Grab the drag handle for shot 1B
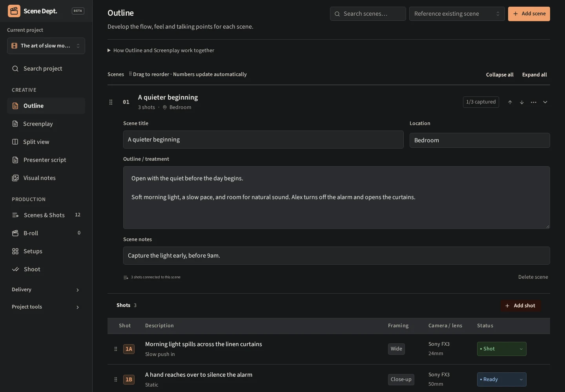Image resolution: width=565 pixels, height=392 pixels. (116, 379)
